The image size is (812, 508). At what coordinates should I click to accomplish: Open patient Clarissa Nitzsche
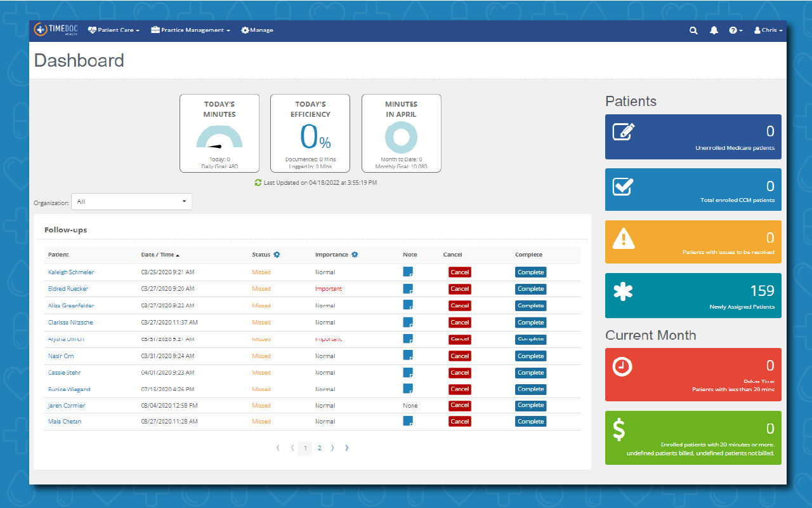coord(69,322)
